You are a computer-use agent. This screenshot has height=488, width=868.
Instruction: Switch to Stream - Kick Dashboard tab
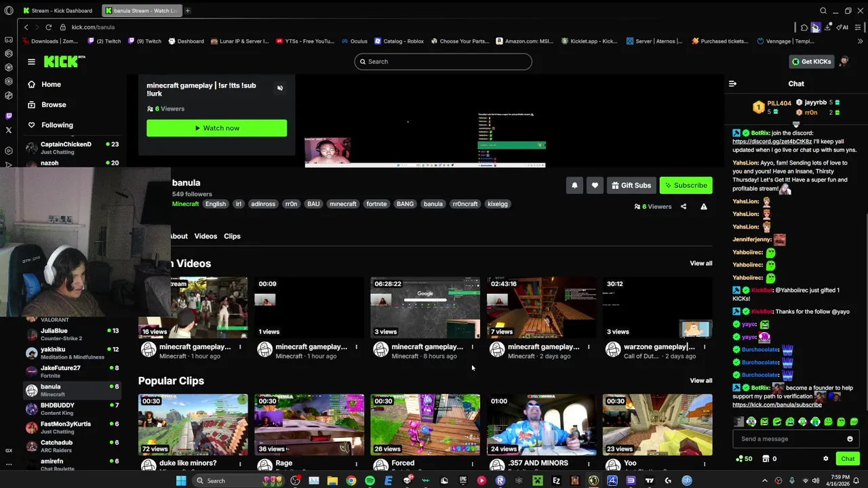(x=58, y=11)
